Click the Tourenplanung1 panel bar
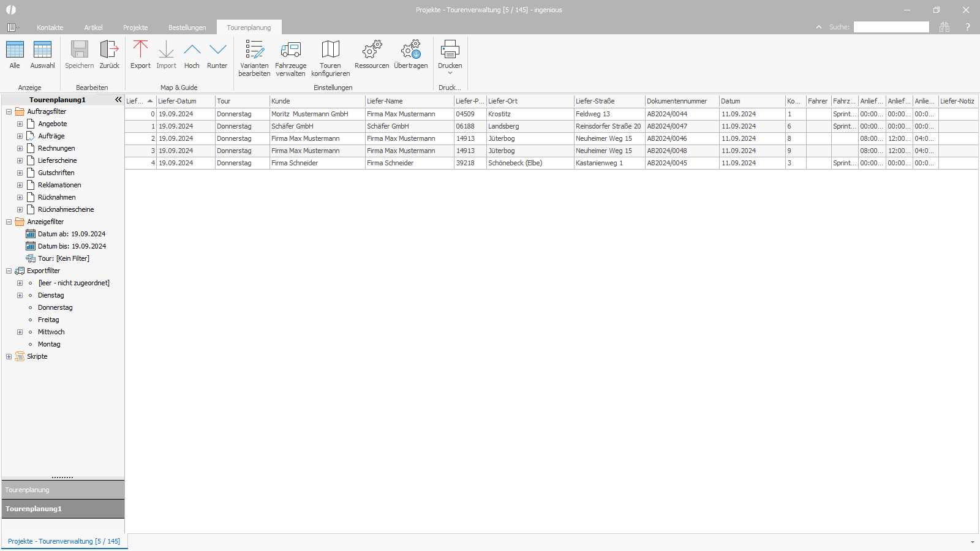Viewport: 980px width, 551px height. pyautogui.click(x=63, y=509)
